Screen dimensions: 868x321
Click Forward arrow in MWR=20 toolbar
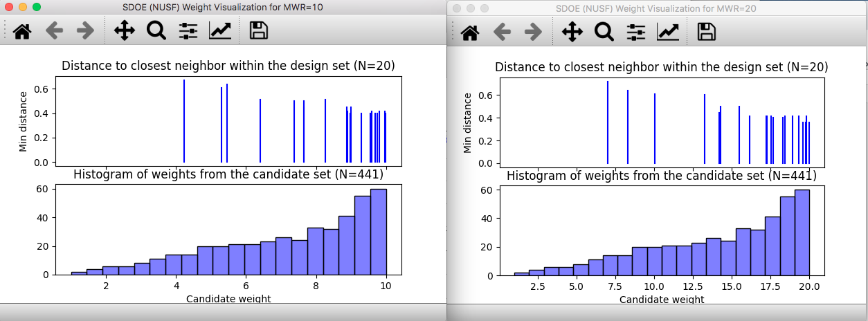533,32
